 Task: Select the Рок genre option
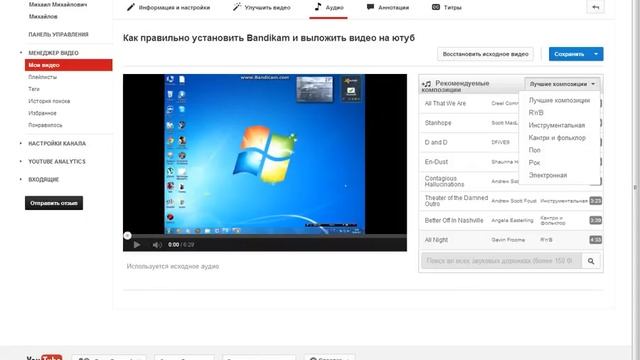click(534, 163)
